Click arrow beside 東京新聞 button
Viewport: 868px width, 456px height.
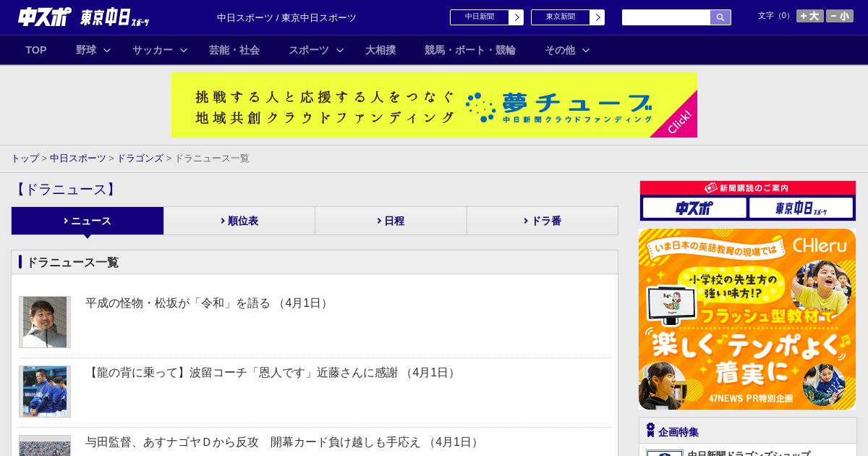coord(597,17)
